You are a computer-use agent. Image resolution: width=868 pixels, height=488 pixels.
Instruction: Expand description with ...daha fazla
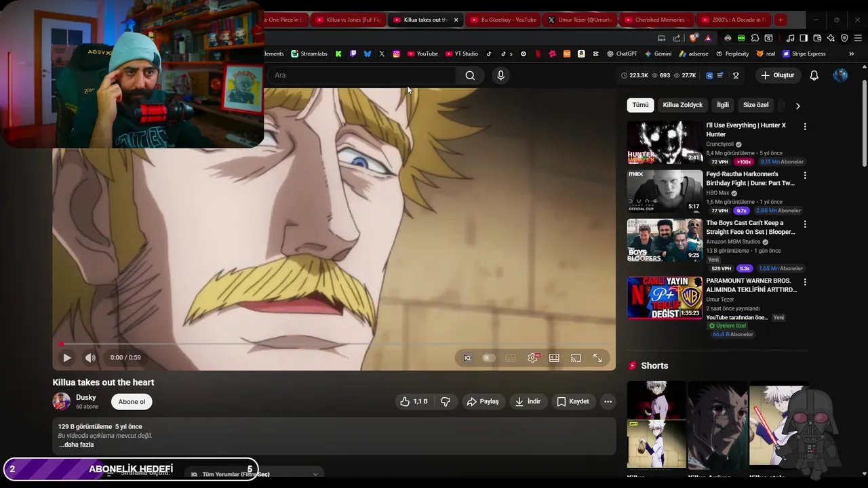point(76,445)
